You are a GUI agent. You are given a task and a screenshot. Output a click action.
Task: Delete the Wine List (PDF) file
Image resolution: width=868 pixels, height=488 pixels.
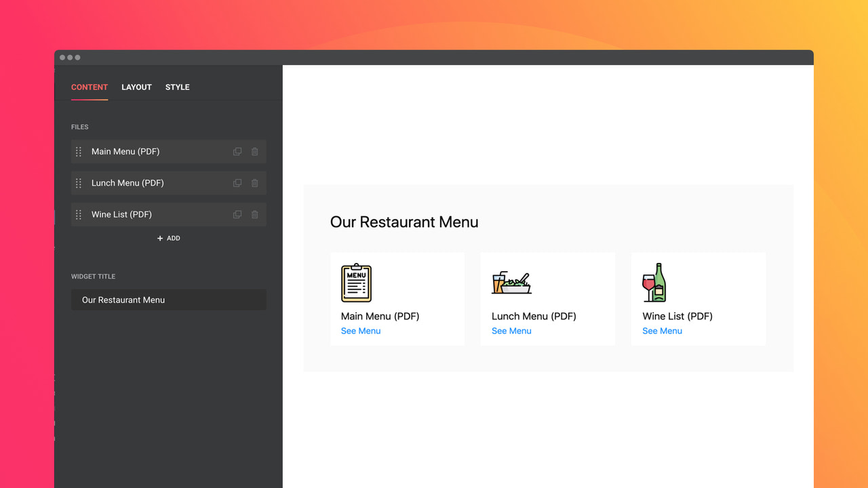coord(254,214)
